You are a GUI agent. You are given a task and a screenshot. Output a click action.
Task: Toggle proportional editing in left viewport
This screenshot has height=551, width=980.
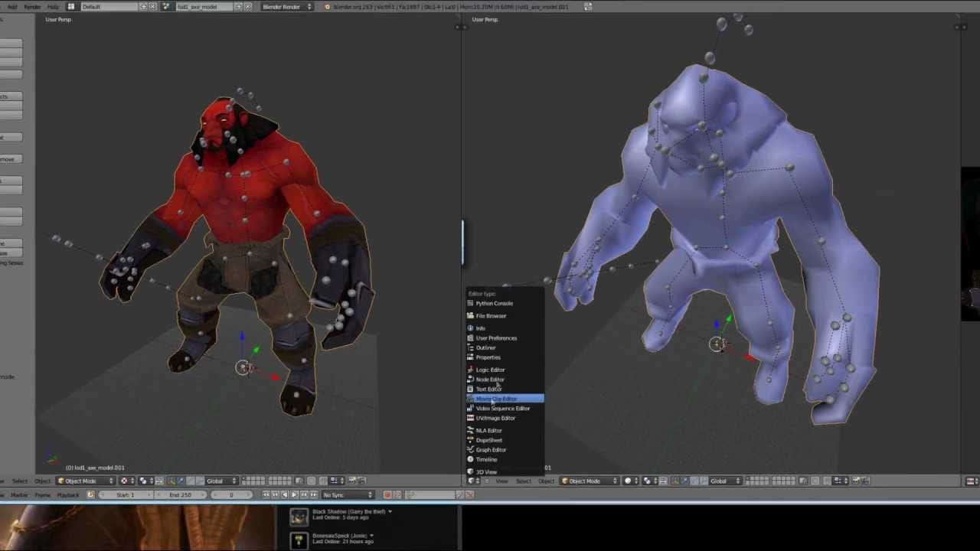click(312, 481)
